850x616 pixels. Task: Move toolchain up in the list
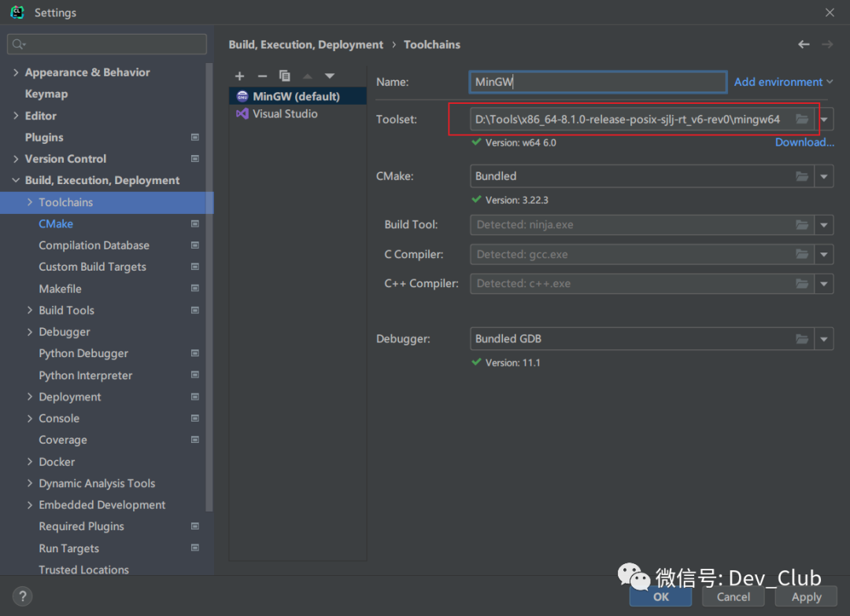pos(308,76)
